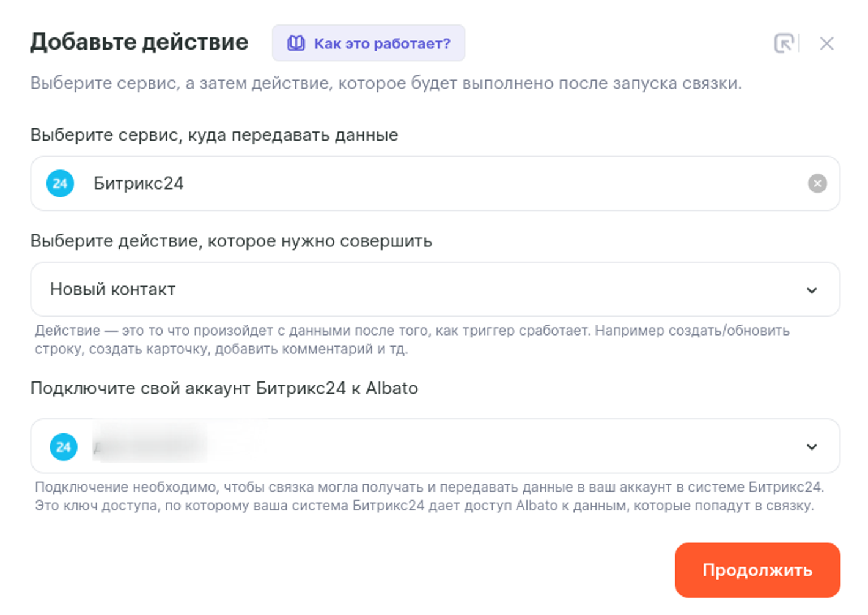Click the label "Подключите свой аккаунт Битрикс24 к Albato"
The image size is (868, 615).
(x=224, y=388)
